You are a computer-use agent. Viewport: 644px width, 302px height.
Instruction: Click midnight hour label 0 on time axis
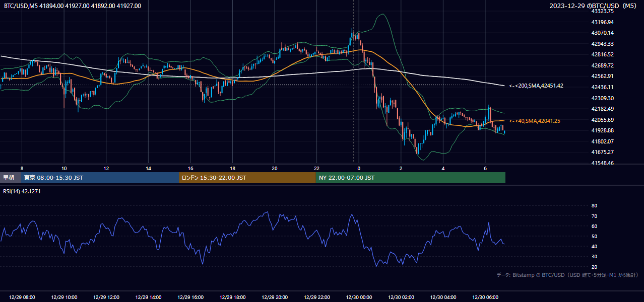pos(359,168)
